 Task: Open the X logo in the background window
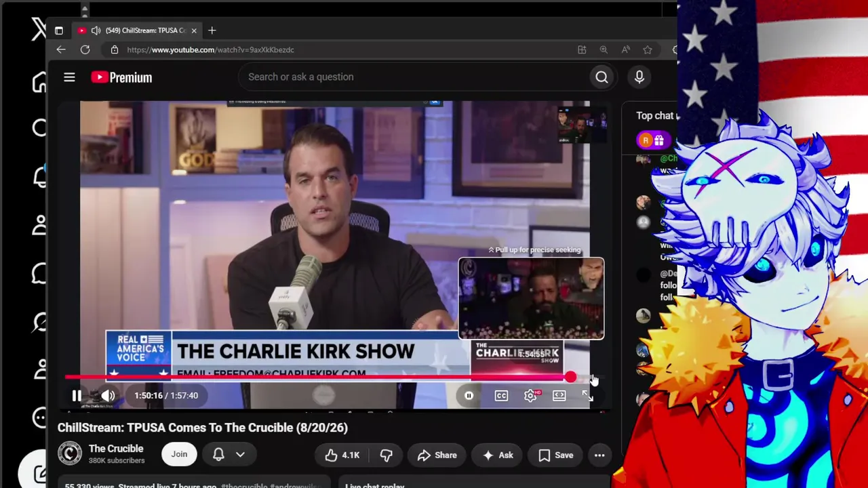39,30
